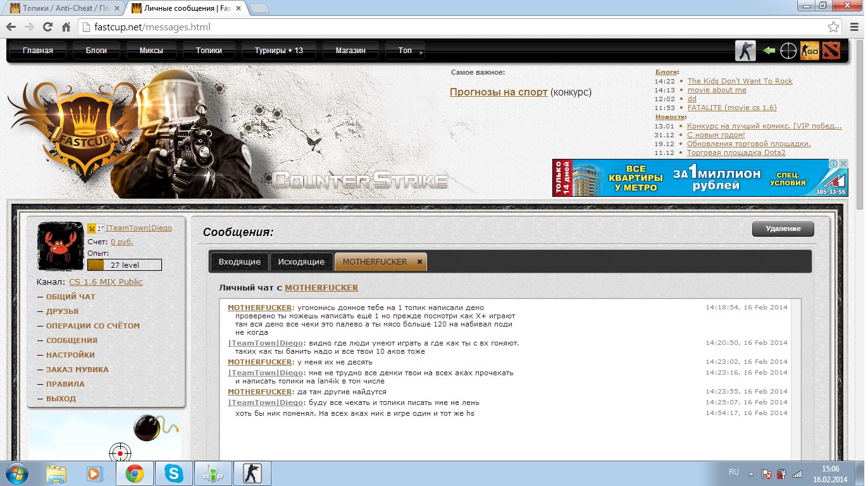
Task: Open the Главная nav menu
Action: point(38,51)
